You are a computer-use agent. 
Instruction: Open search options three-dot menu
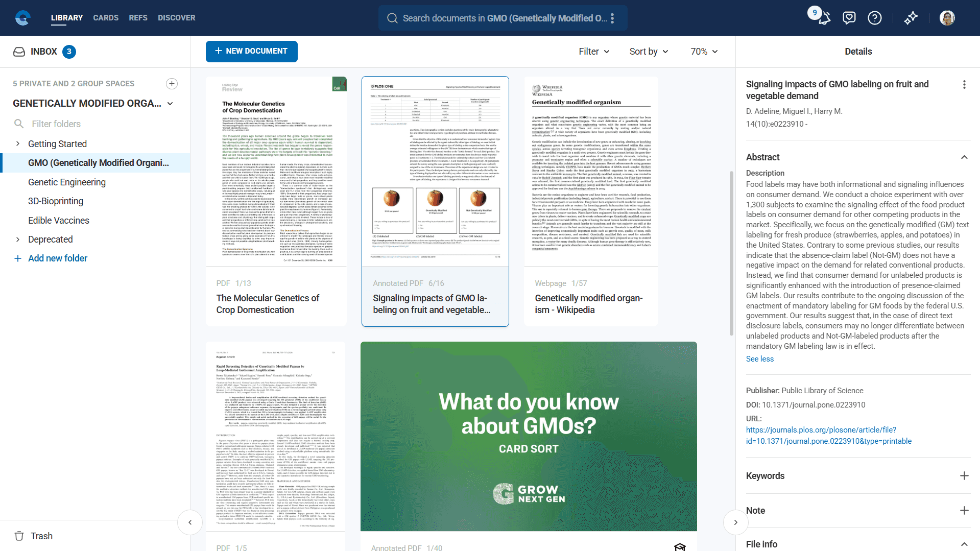[612, 18]
